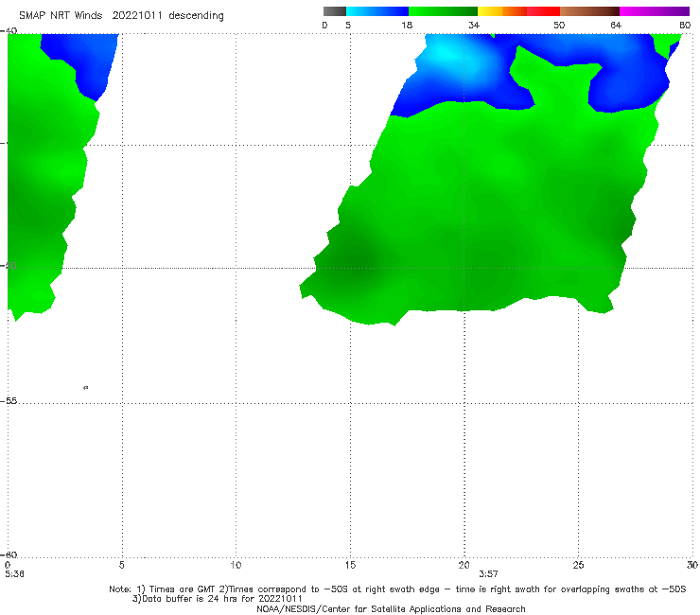Click the latitude axis label '-55'
The height and width of the screenshot is (615, 700).
(9, 401)
